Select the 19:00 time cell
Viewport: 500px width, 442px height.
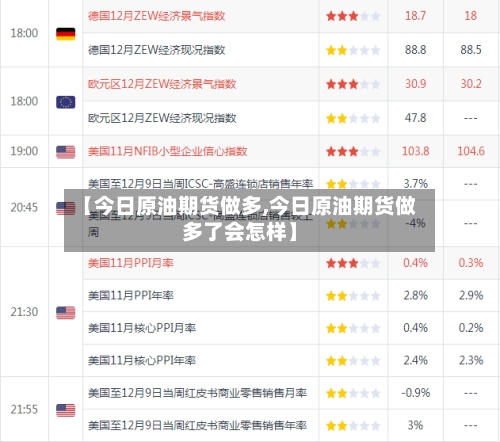point(24,151)
